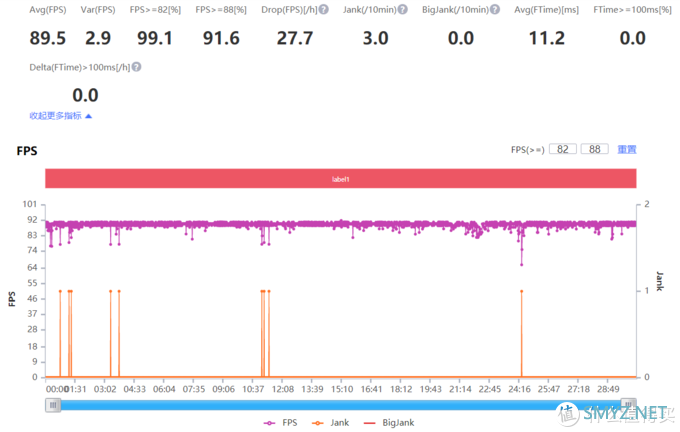Click the Avg(FPS) value 89.5
This screenshot has height=432, width=680.
coord(48,38)
